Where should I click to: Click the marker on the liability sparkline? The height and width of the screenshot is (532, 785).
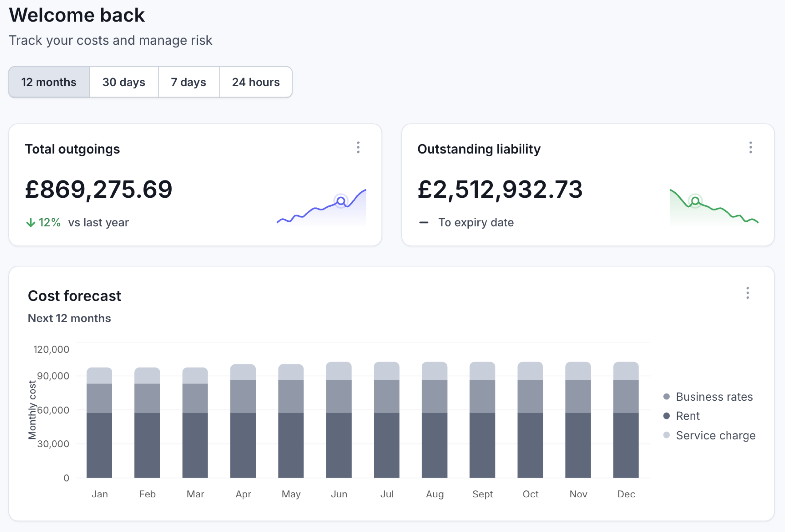coord(695,201)
